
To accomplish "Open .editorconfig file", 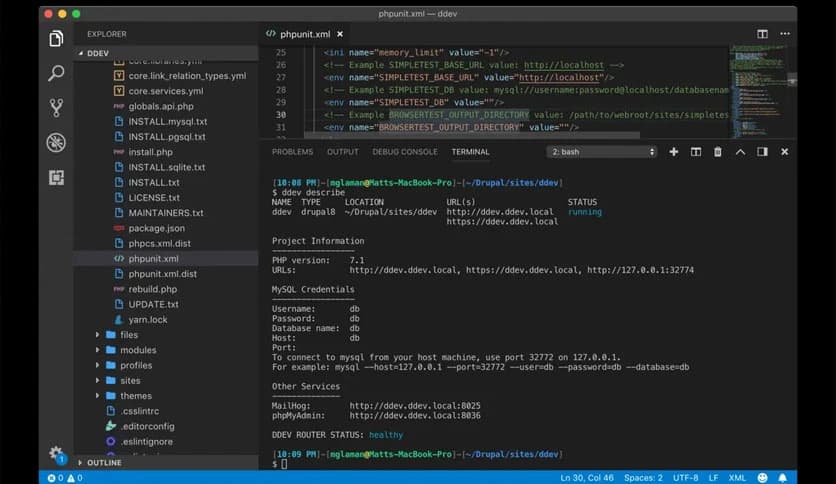I will pyautogui.click(x=147, y=426).
